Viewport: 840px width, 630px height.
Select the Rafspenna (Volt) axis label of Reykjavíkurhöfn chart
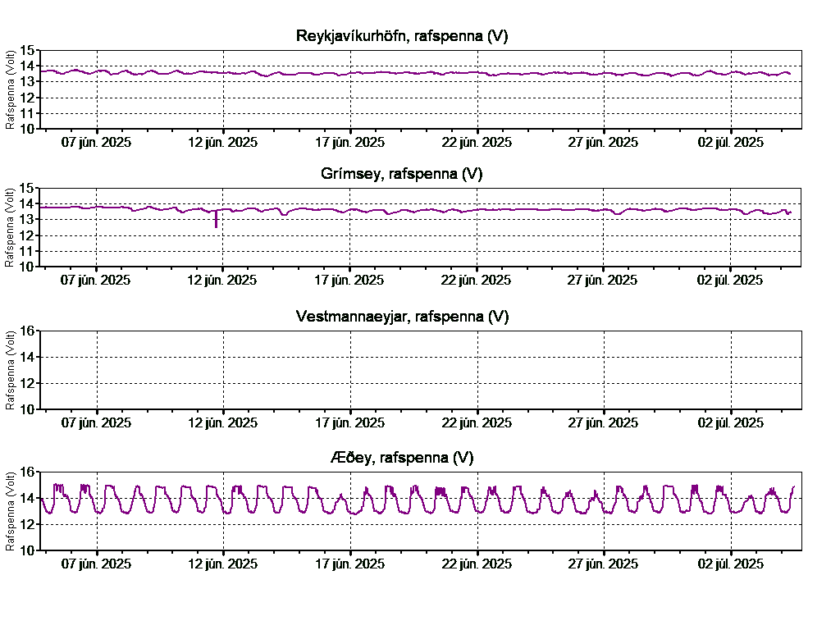click(x=10, y=89)
